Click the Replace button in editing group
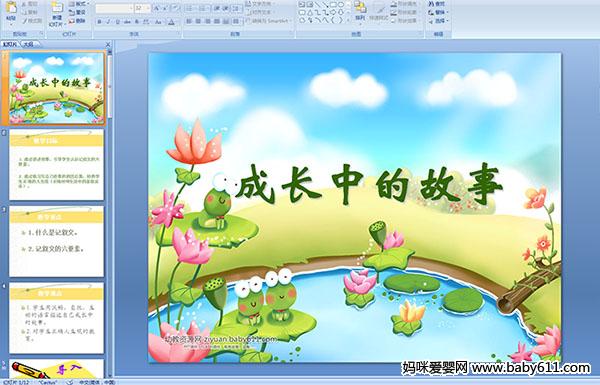Screen dimensions: 600x385 [437, 12]
